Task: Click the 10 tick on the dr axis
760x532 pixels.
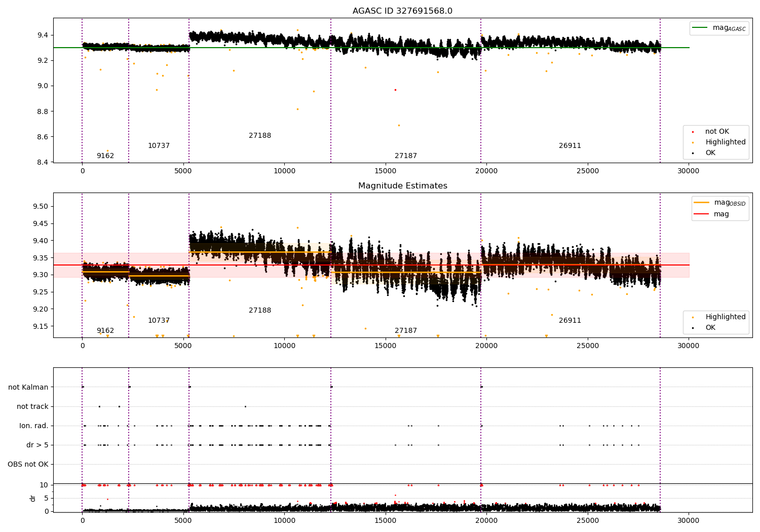Action: coord(44,485)
